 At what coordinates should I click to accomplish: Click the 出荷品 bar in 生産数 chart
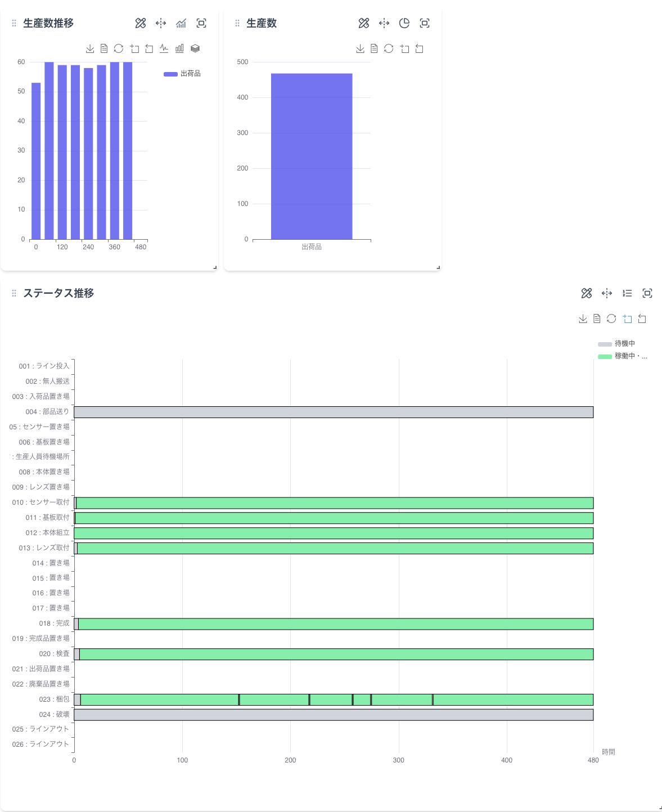312,156
